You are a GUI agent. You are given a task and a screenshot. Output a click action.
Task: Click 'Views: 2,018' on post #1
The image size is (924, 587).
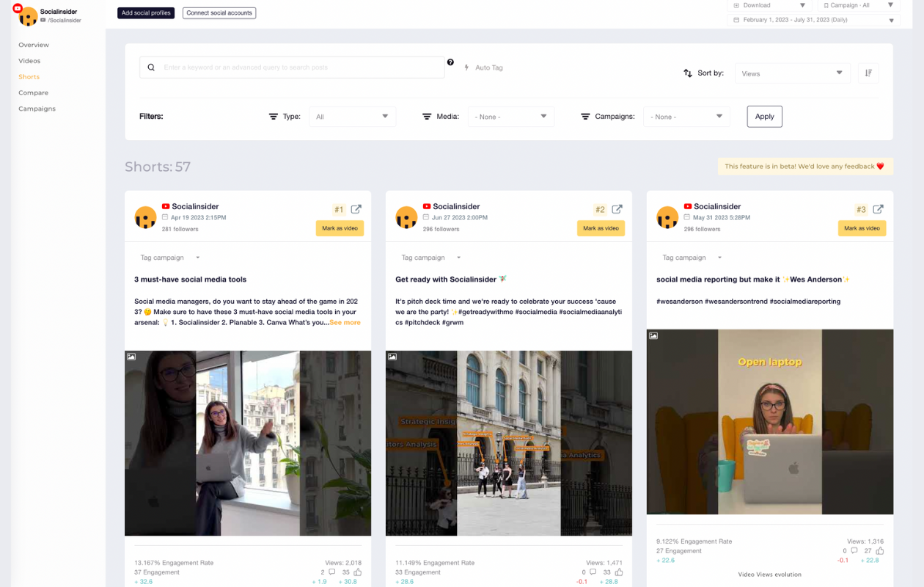tap(343, 563)
